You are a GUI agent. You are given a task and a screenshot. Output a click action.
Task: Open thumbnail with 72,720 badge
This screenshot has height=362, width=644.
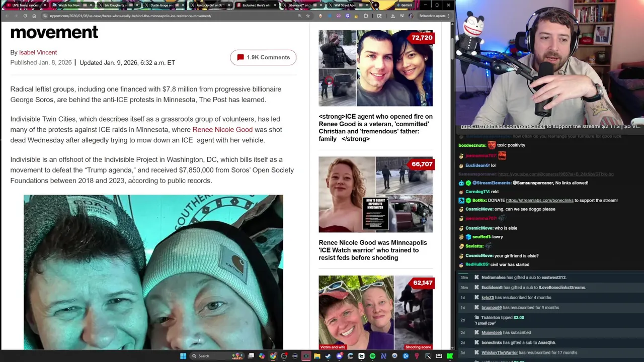[375, 68]
